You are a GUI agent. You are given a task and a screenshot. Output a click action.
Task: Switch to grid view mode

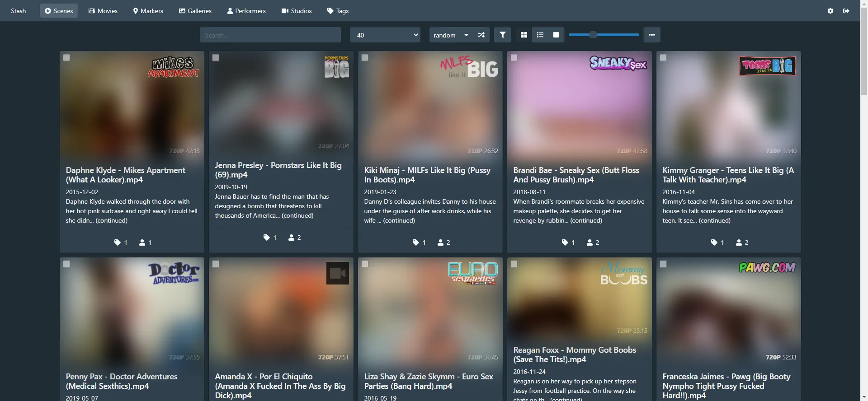(524, 35)
